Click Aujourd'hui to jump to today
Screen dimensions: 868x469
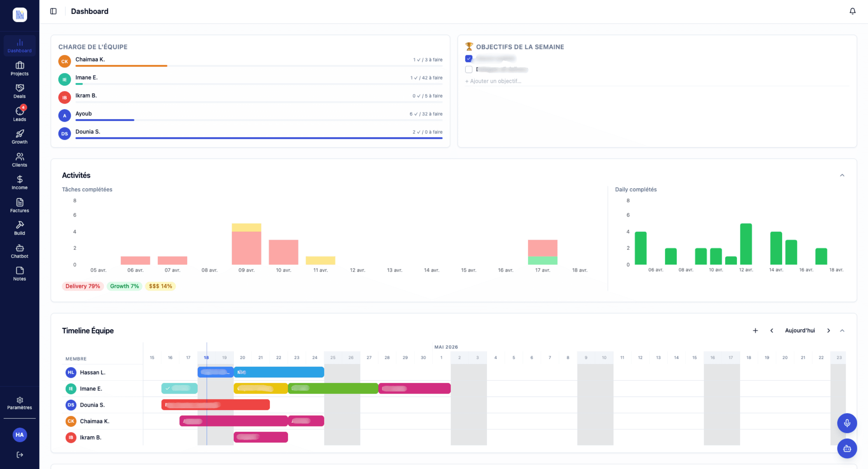(x=800, y=331)
